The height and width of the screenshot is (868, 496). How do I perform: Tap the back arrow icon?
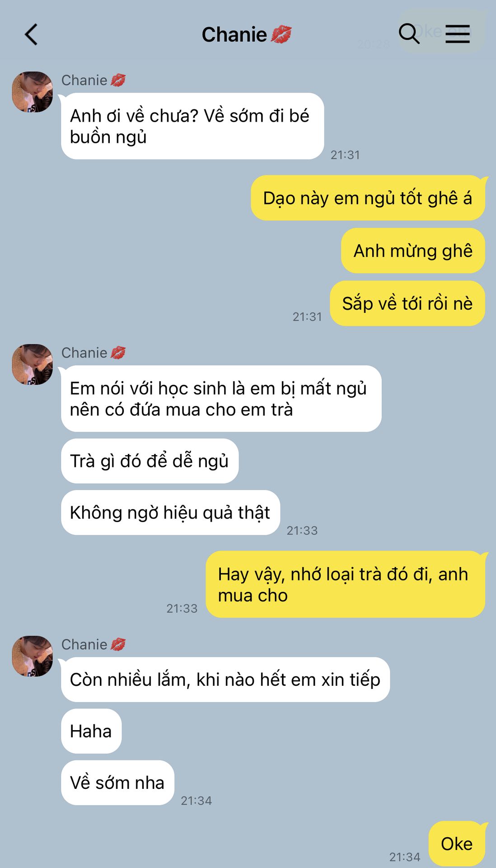click(31, 34)
